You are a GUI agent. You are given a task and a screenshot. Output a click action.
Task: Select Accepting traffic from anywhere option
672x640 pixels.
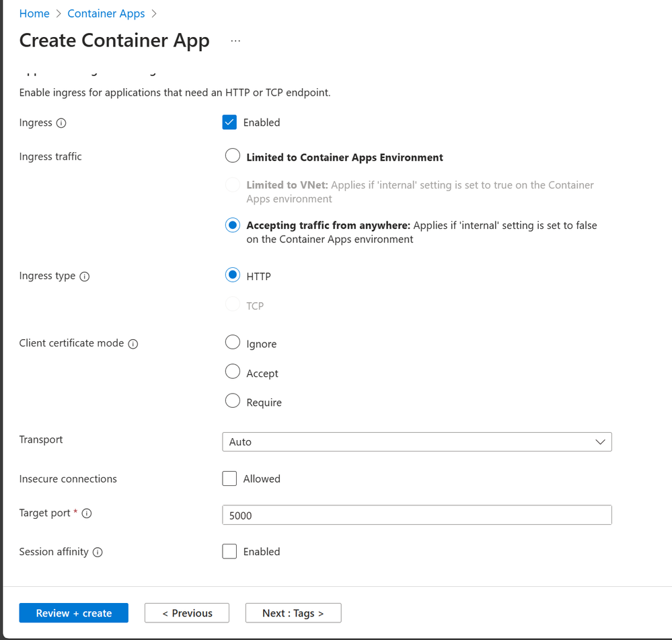233,225
